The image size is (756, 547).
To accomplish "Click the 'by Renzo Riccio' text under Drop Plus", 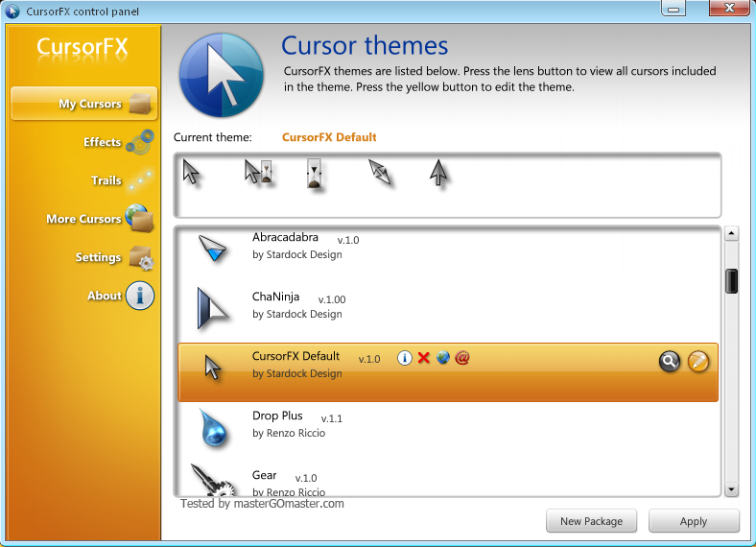I will point(289,433).
